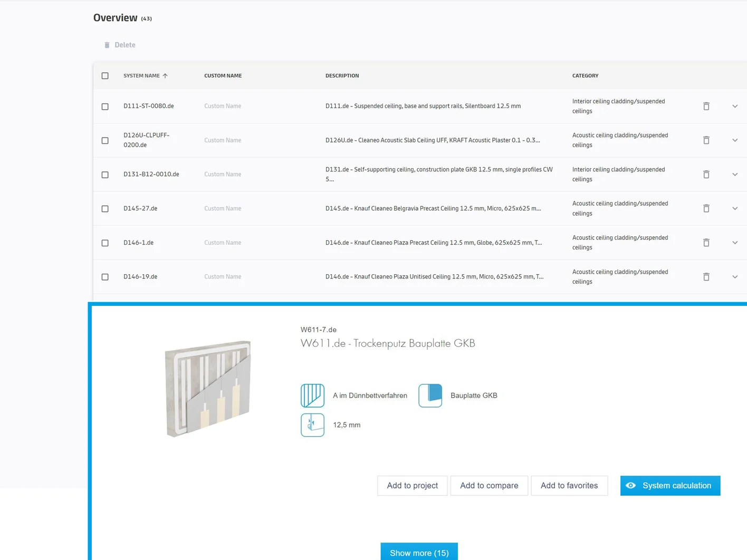Edit Custom Name field for D111-ST-0080.de
The height and width of the screenshot is (560, 747).
[223, 106]
